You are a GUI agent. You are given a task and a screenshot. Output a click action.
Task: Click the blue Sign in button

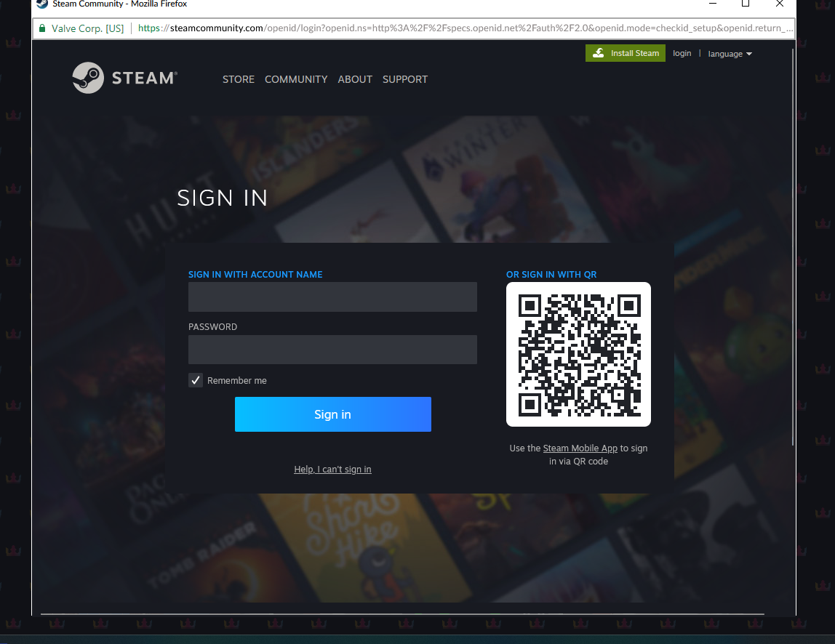tap(333, 414)
